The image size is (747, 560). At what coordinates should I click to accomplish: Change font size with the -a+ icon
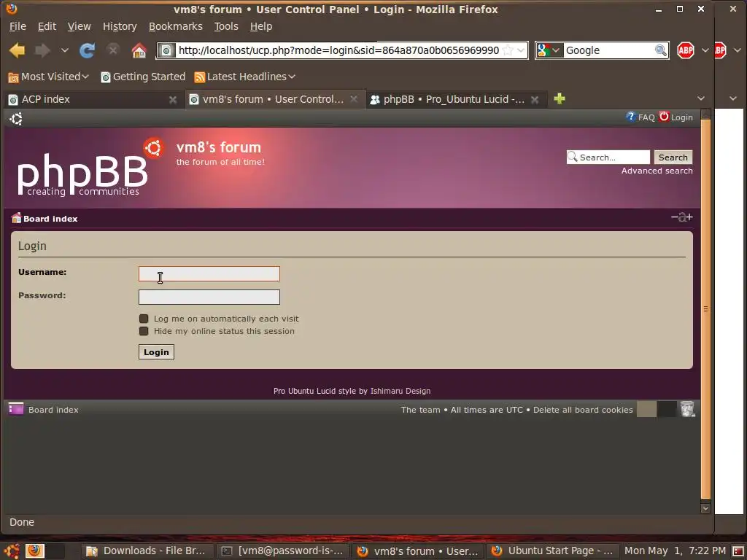pos(682,217)
